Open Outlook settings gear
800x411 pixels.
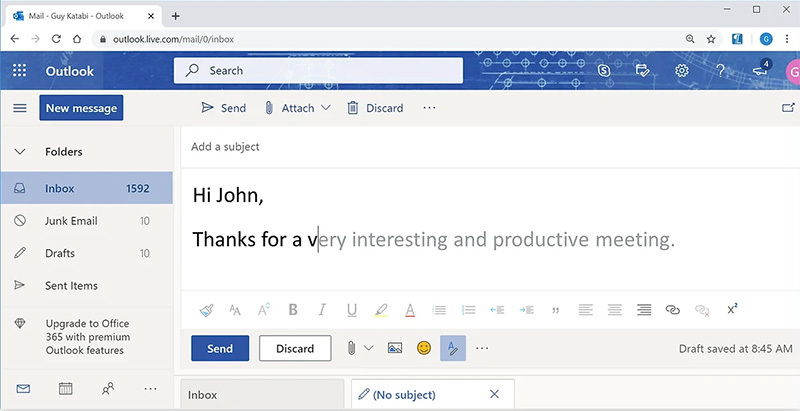tap(682, 71)
